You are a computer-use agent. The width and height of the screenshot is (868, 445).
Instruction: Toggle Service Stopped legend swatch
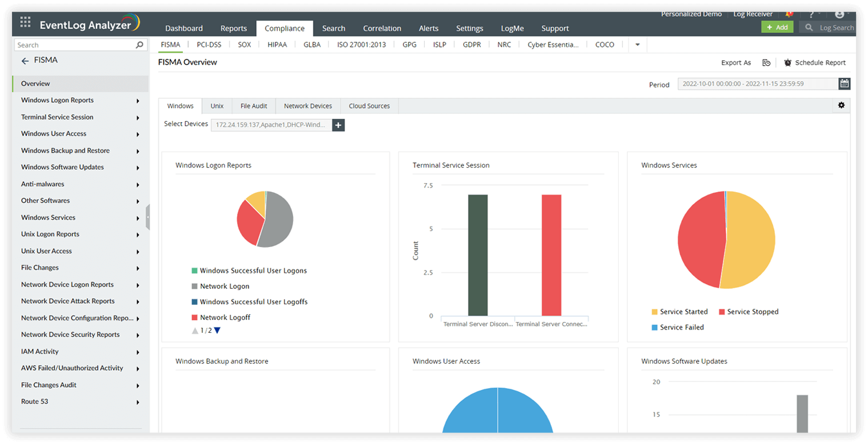click(722, 312)
